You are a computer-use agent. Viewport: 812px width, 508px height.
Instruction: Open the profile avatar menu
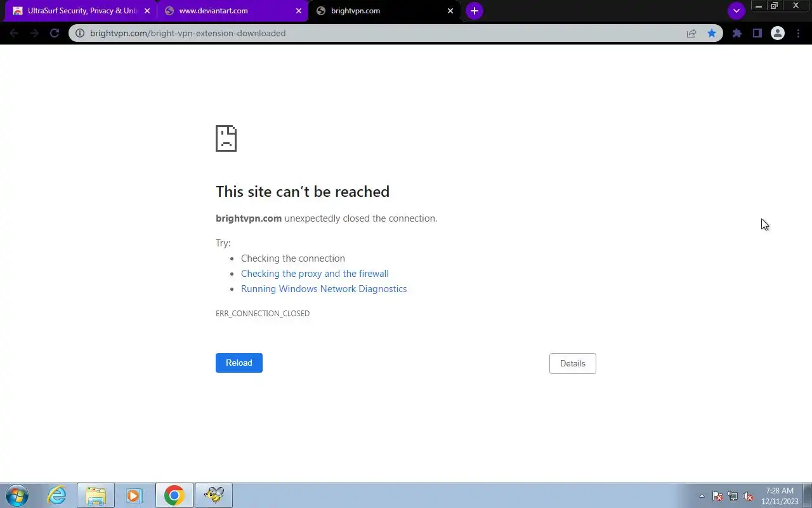tap(778, 33)
